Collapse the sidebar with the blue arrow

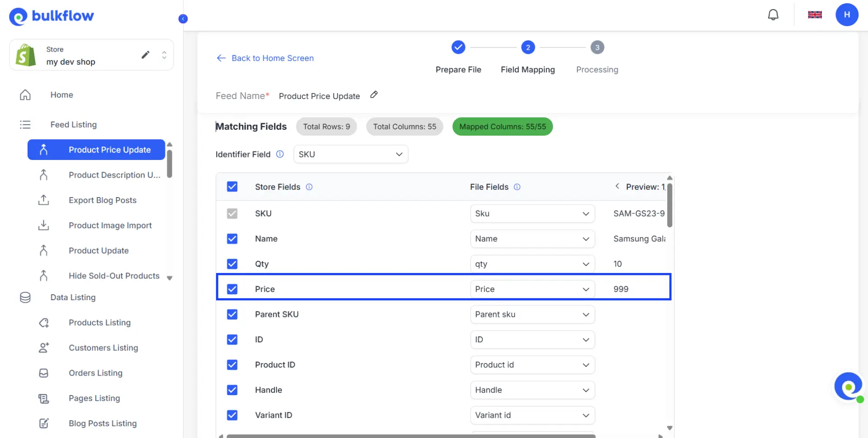pos(183,19)
